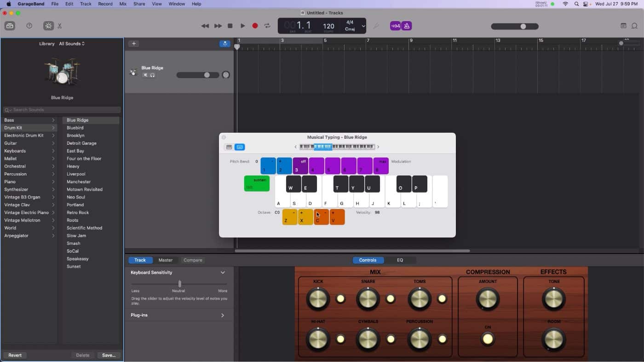Click the Record button in transport
The width and height of the screenshot is (644, 362).
255,26
